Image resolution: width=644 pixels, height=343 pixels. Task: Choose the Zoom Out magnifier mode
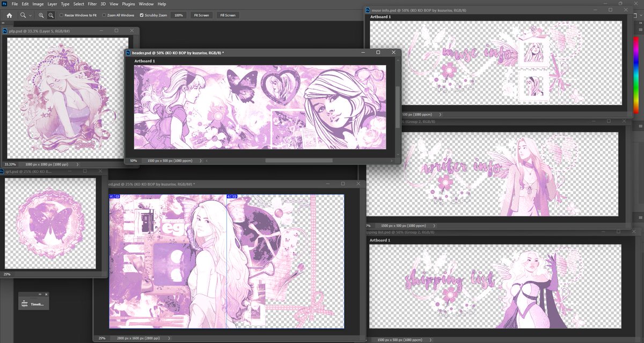click(x=50, y=15)
